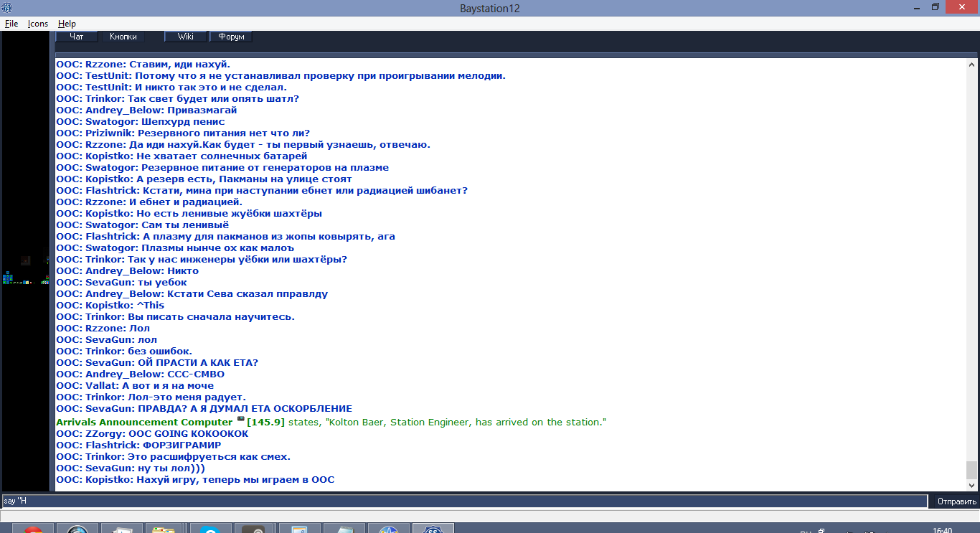980x533 pixels.
Task: Click the line 'ZZorgy: OOC GOING KOKOOKOK'
Action: pyautogui.click(x=152, y=434)
